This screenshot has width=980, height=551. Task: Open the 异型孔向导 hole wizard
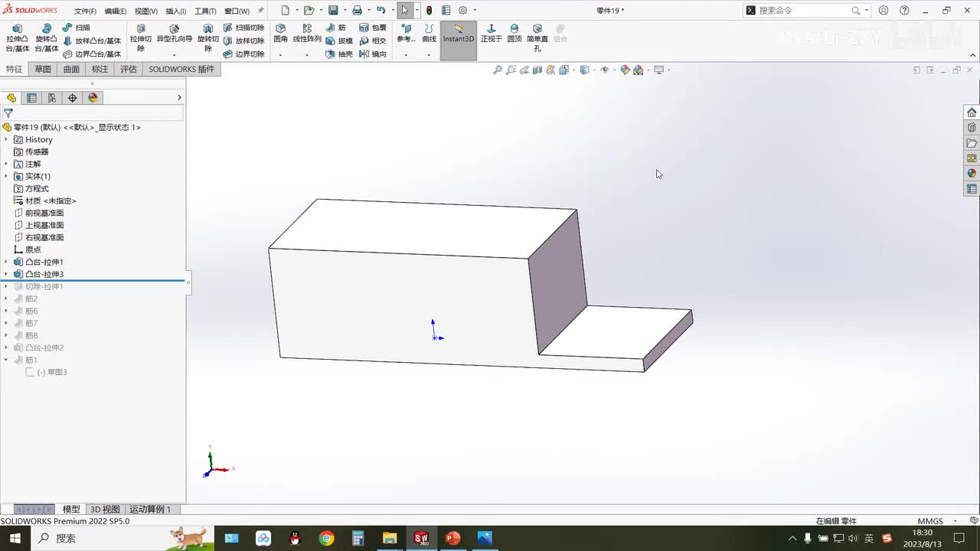click(x=175, y=34)
